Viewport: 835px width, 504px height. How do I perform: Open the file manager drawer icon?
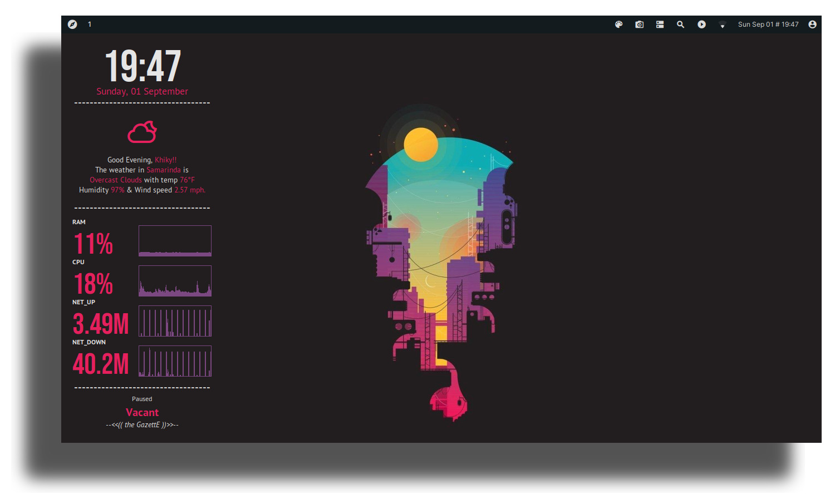(x=660, y=24)
